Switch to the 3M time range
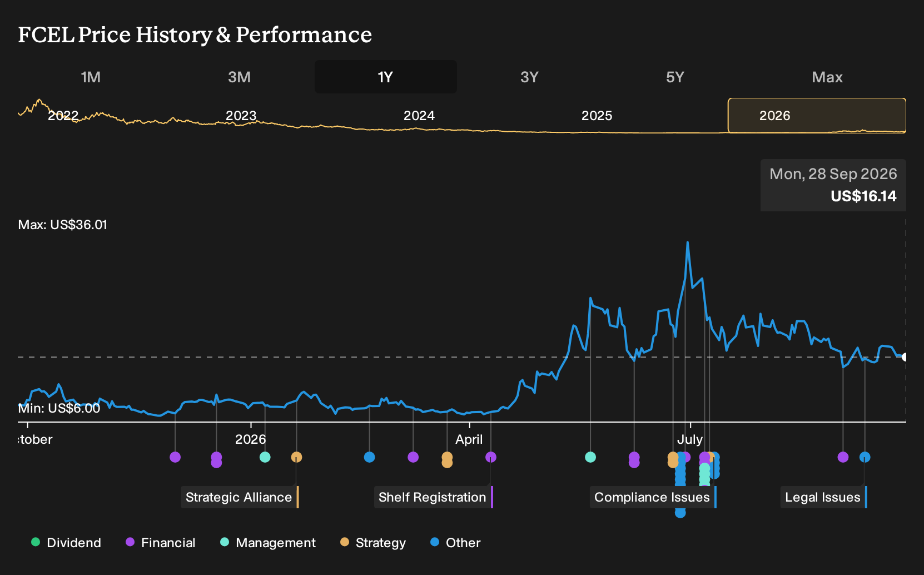 tap(239, 77)
